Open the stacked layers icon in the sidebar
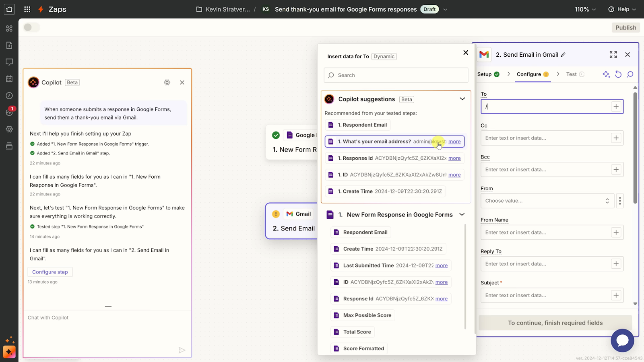This screenshot has width=644, height=362. click(9, 146)
